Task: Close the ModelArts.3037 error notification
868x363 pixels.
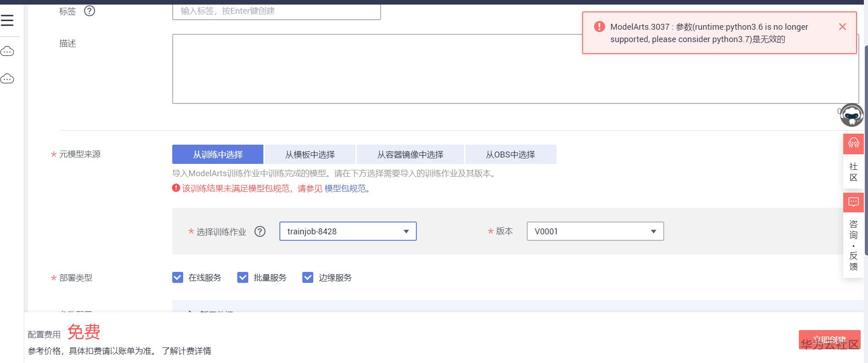Action: point(842,27)
